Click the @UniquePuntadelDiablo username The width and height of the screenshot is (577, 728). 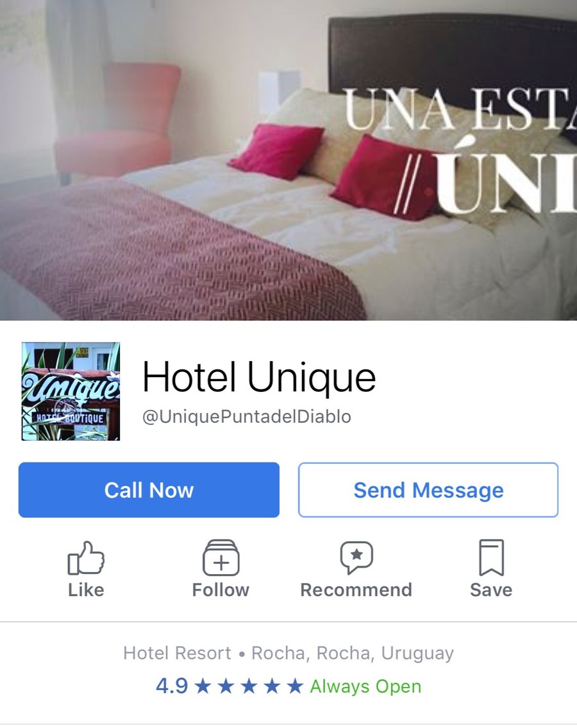(246, 417)
